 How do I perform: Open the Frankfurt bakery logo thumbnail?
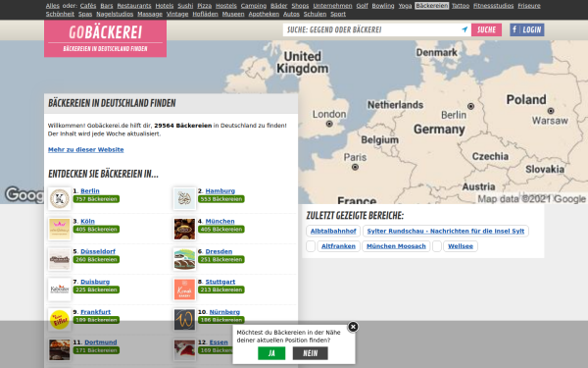(x=60, y=320)
